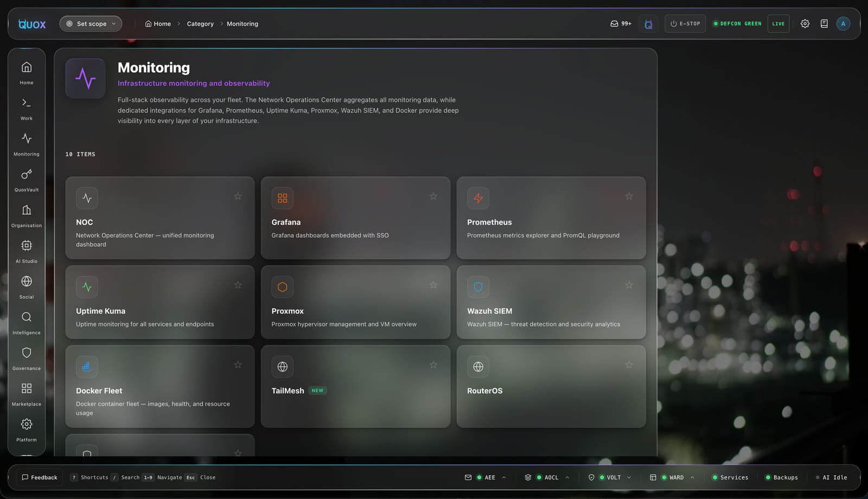Open Services status item
The height and width of the screenshot is (499, 868).
pos(730,478)
